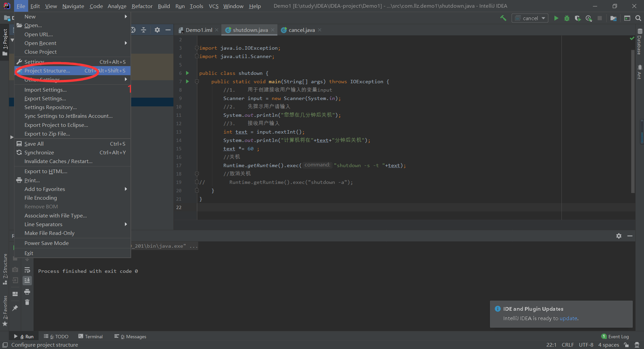This screenshot has width=644, height=349.
Task: Toggle Power Save Mode in the File menu
Action: 72,243
